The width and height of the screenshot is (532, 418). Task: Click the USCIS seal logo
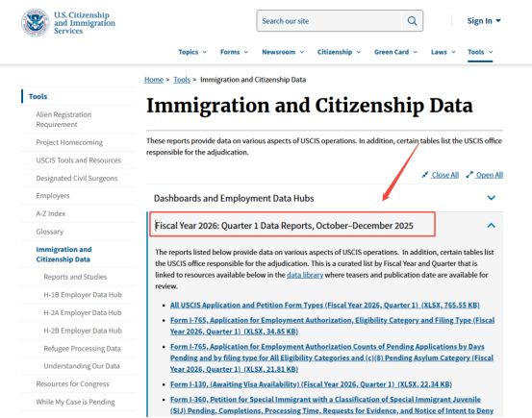pyautogui.click(x=35, y=23)
